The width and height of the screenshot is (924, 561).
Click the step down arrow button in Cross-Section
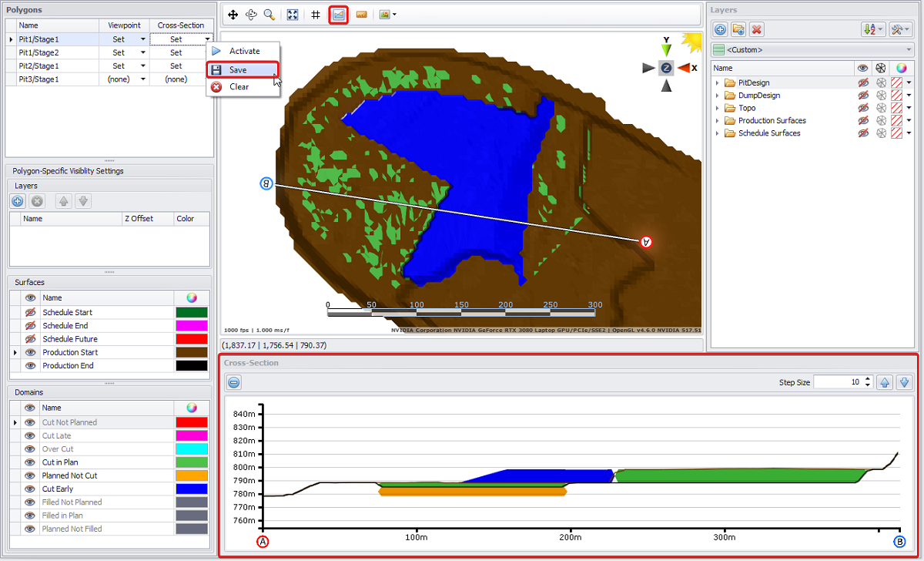point(904,382)
